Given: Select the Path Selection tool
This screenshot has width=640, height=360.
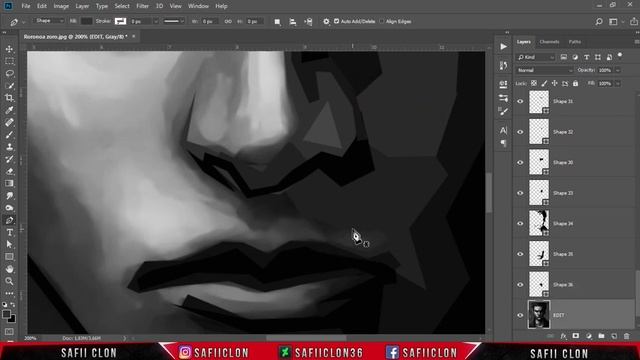Looking at the screenshot, I should pos(9,244).
